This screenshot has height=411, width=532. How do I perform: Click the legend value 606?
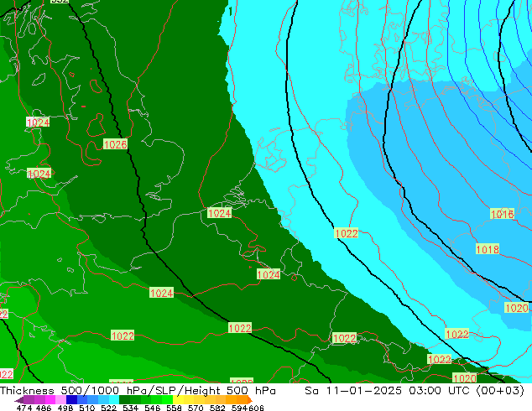pyautogui.click(x=256, y=408)
